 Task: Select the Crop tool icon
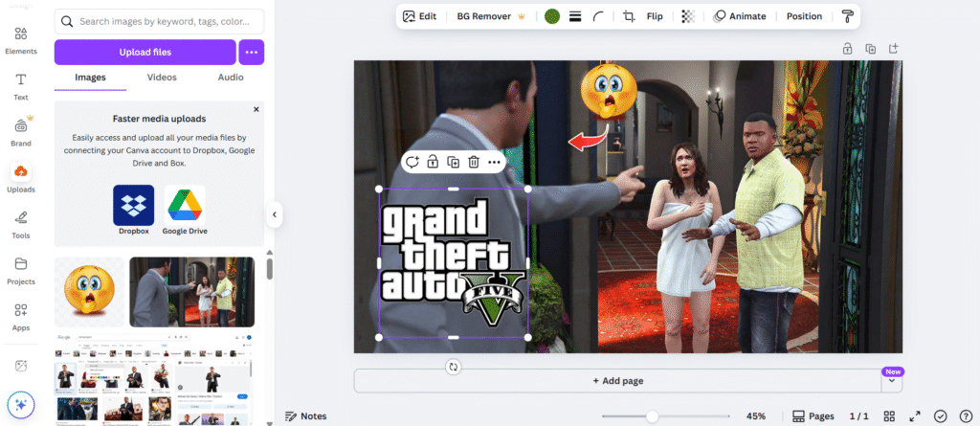629,16
